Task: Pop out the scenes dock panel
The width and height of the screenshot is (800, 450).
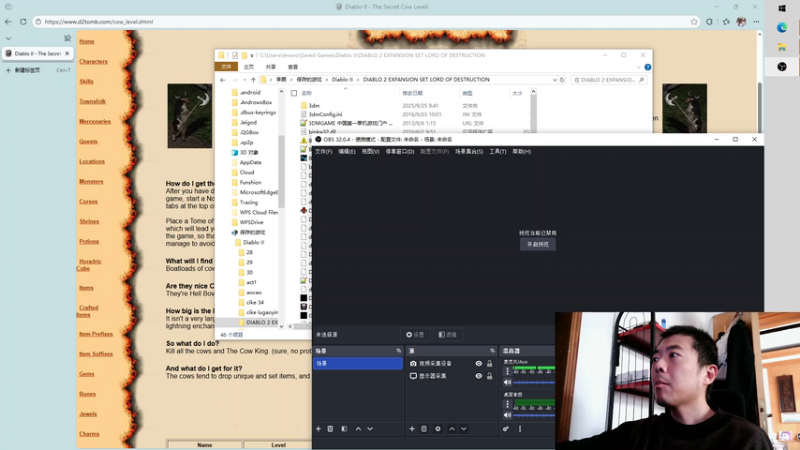Action: [398, 351]
